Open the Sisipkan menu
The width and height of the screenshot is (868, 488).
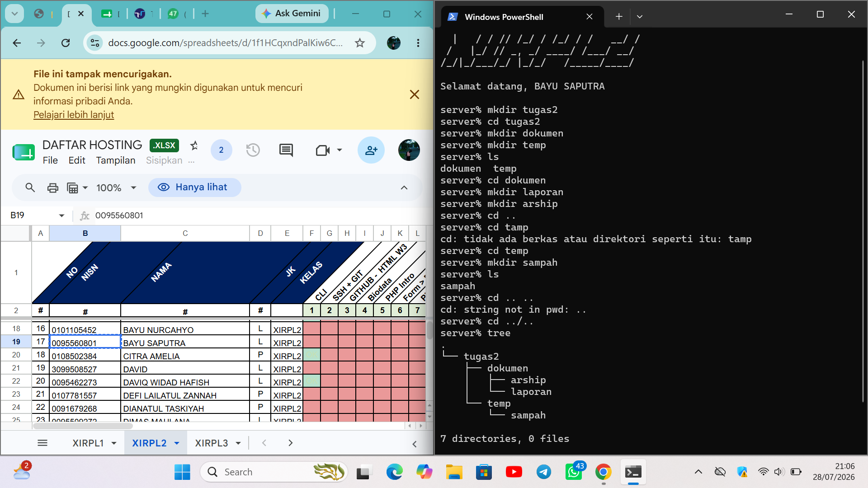click(x=164, y=160)
